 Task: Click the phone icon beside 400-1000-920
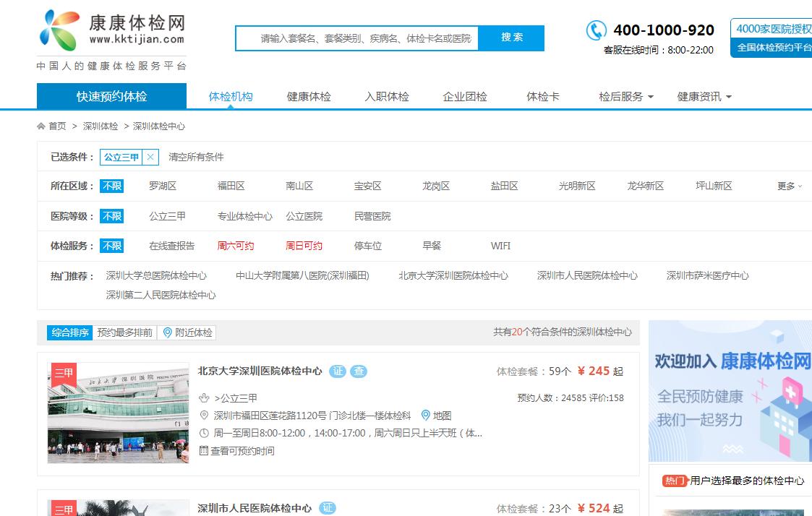[x=596, y=30]
